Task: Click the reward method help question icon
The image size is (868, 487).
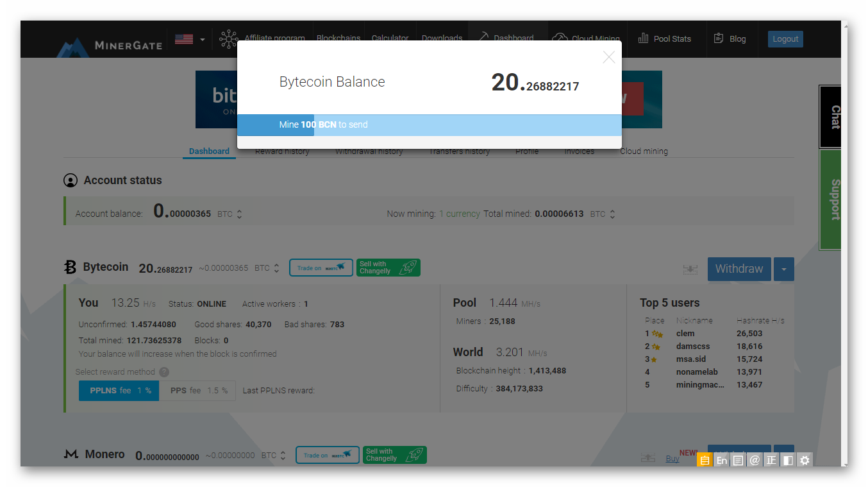Action: (x=164, y=372)
